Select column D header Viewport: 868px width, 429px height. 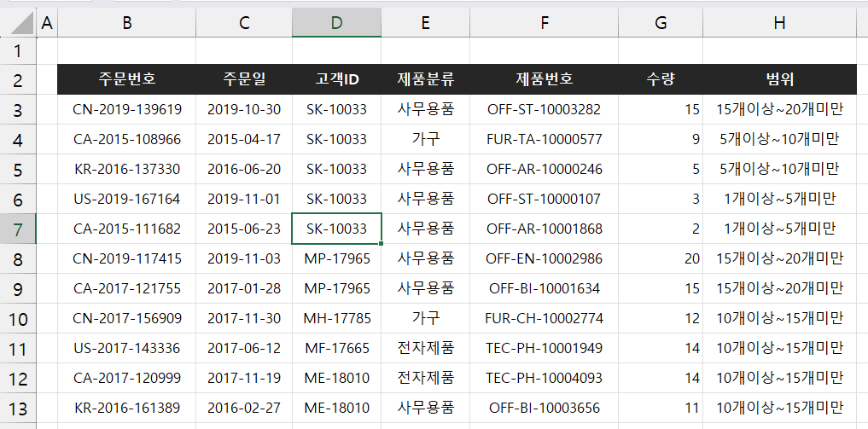(x=336, y=23)
